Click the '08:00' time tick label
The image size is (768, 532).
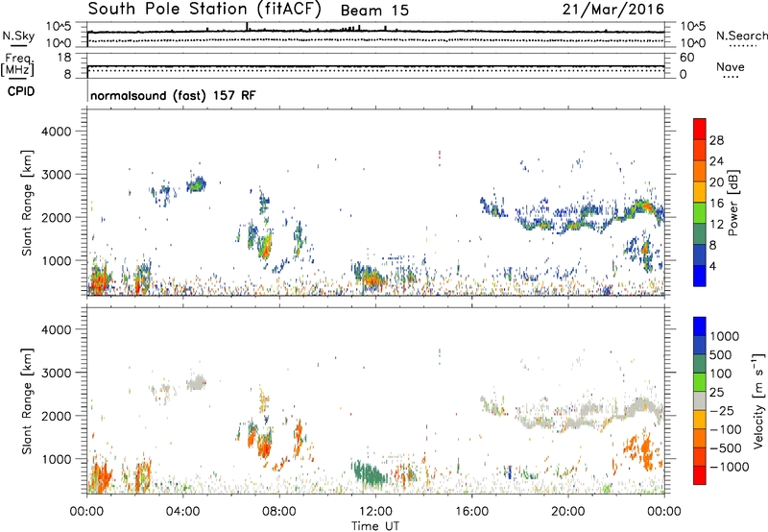coord(279,512)
